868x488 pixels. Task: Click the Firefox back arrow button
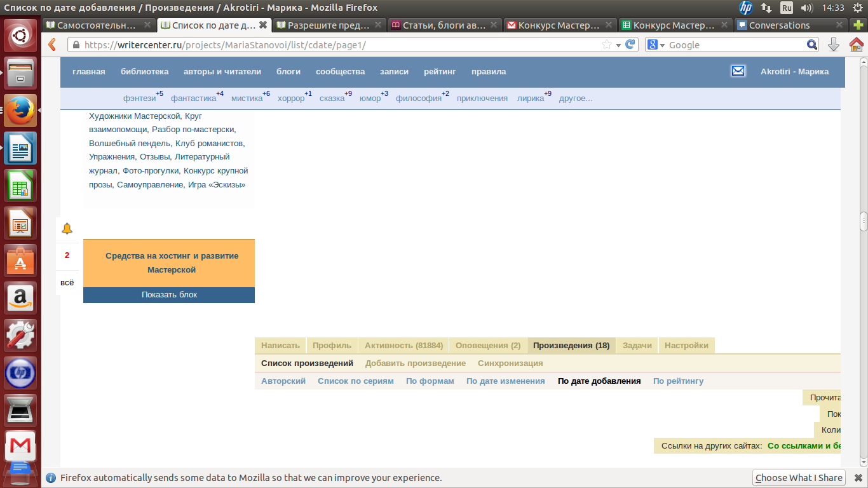(x=53, y=44)
